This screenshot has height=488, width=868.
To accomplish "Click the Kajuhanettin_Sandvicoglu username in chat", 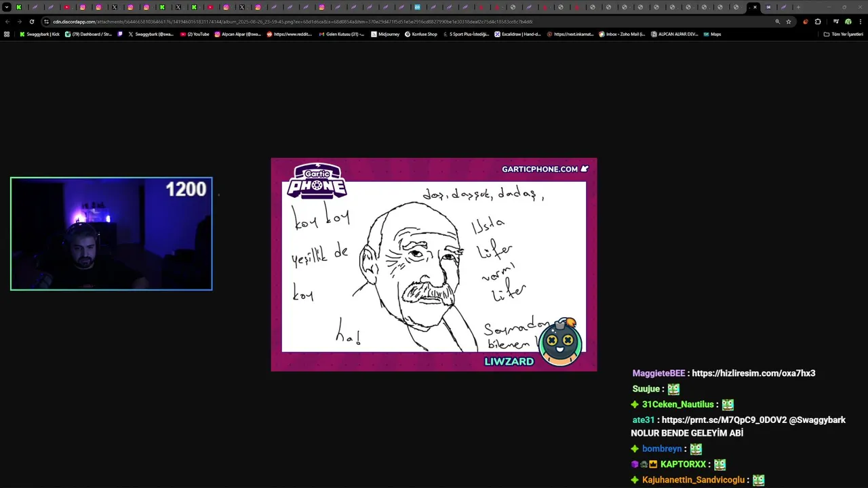I will click(x=693, y=480).
